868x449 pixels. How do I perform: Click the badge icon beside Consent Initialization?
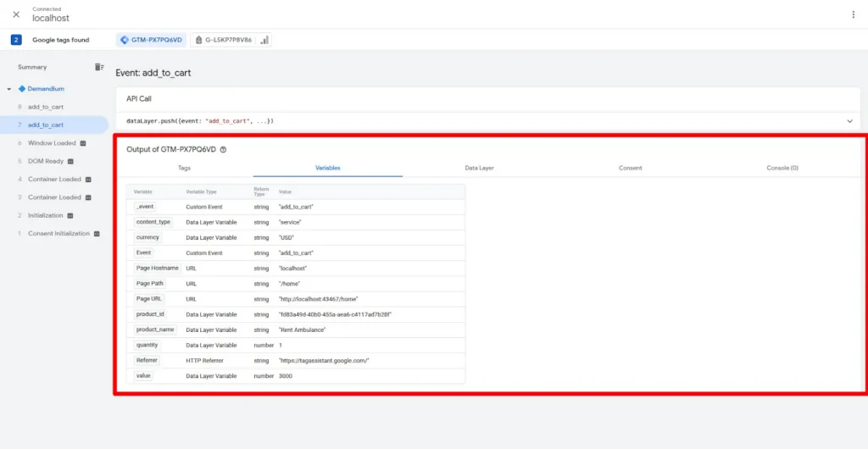(97, 234)
